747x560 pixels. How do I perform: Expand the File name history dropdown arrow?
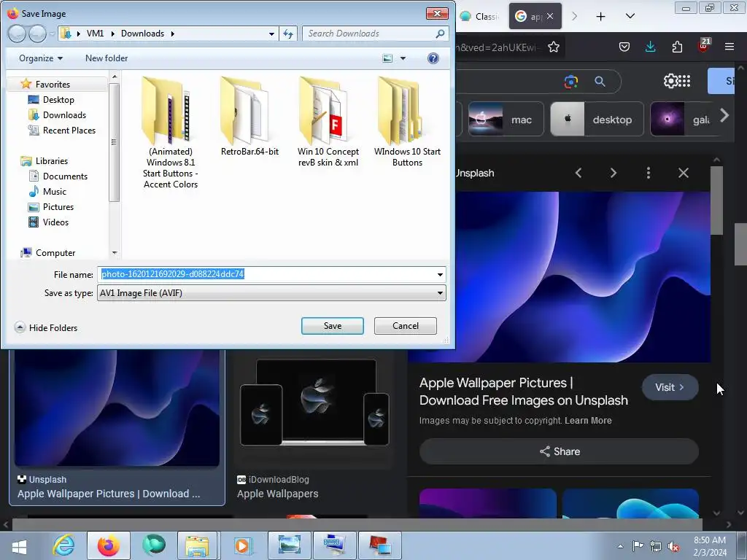pos(440,274)
